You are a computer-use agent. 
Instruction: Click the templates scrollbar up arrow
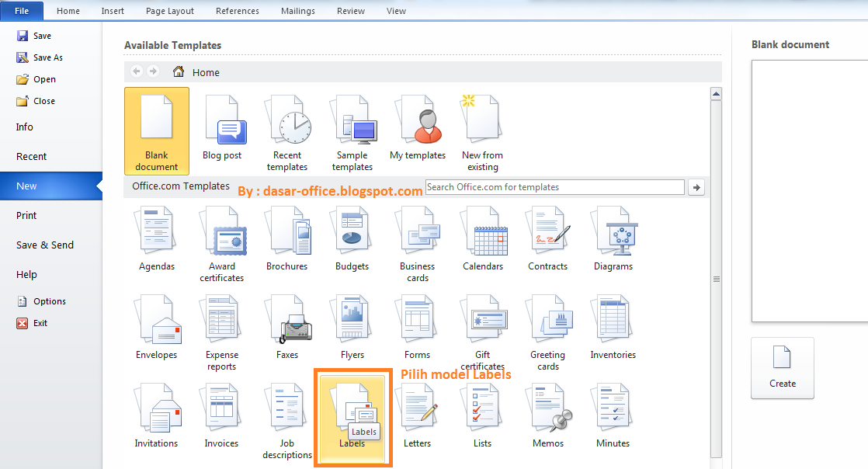point(716,94)
